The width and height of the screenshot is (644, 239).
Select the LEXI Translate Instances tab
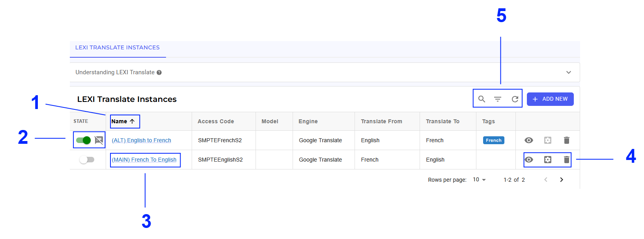coord(118,48)
